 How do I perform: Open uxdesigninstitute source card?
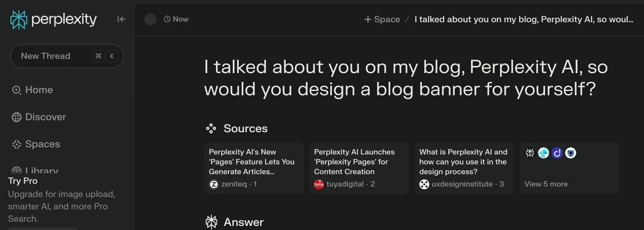click(464, 168)
